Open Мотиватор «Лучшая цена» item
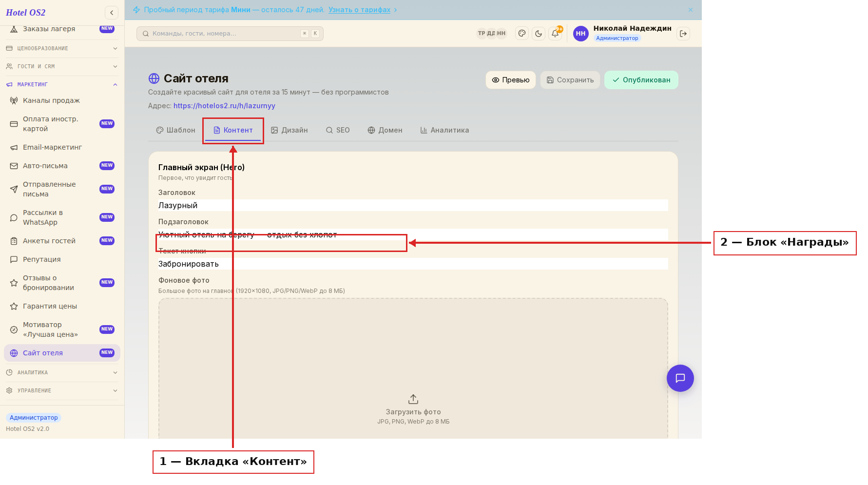The height and width of the screenshot is (485, 868). [x=62, y=330]
